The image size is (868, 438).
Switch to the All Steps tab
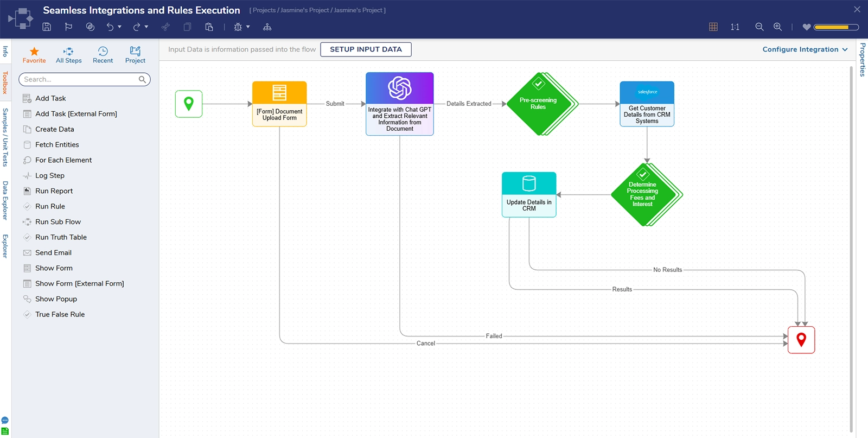68,55
